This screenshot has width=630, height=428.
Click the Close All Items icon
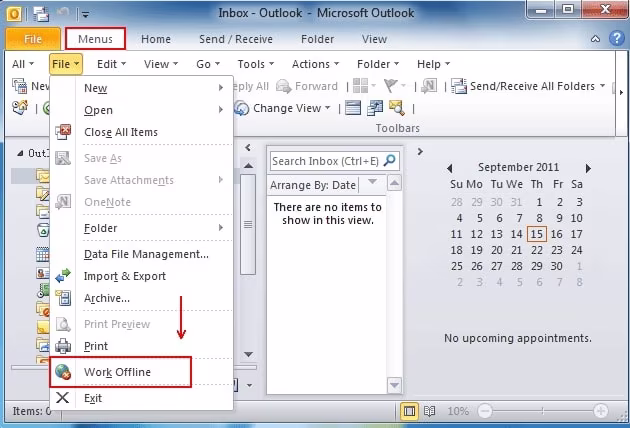click(63, 132)
